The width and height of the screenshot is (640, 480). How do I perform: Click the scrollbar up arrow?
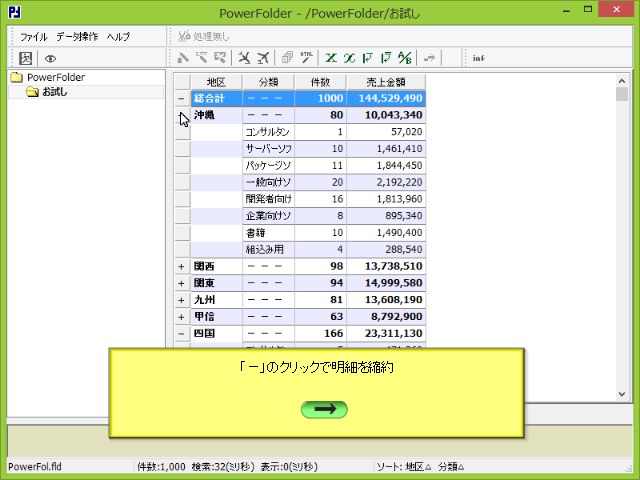(x=622, y=81)
